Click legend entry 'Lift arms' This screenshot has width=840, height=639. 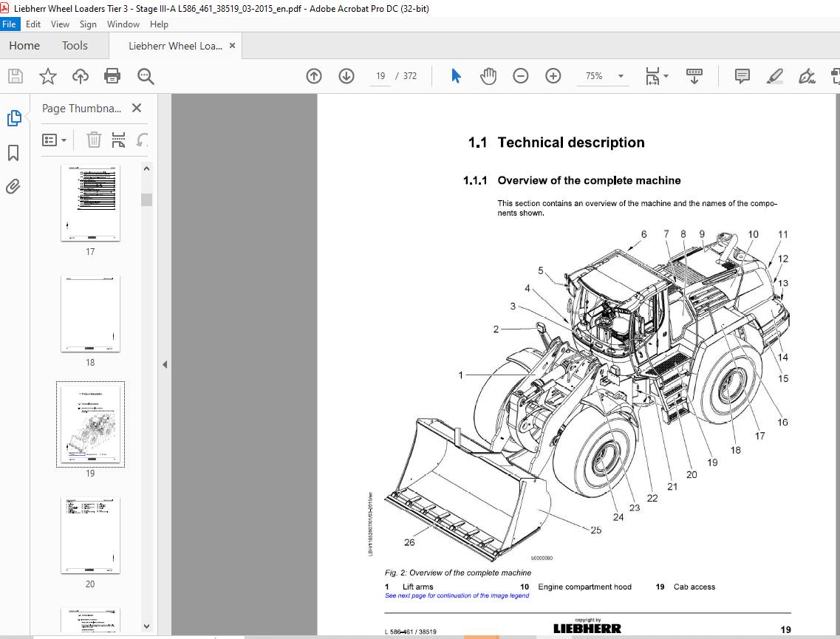[x=418, y=587]
